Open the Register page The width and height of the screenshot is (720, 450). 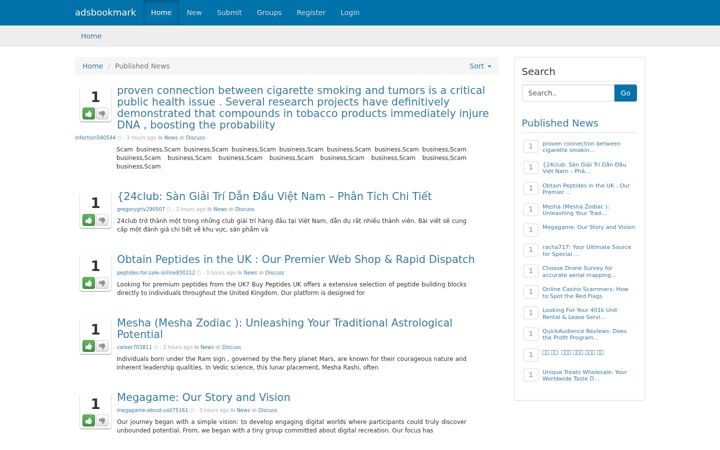(x=311, y=12)
